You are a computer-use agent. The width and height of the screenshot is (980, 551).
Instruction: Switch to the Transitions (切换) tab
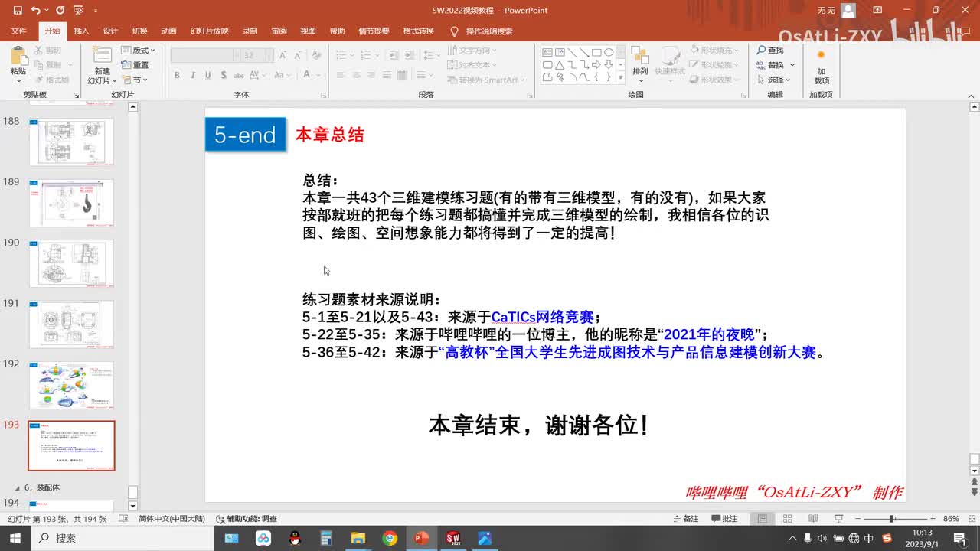click(x=139, y=31)
